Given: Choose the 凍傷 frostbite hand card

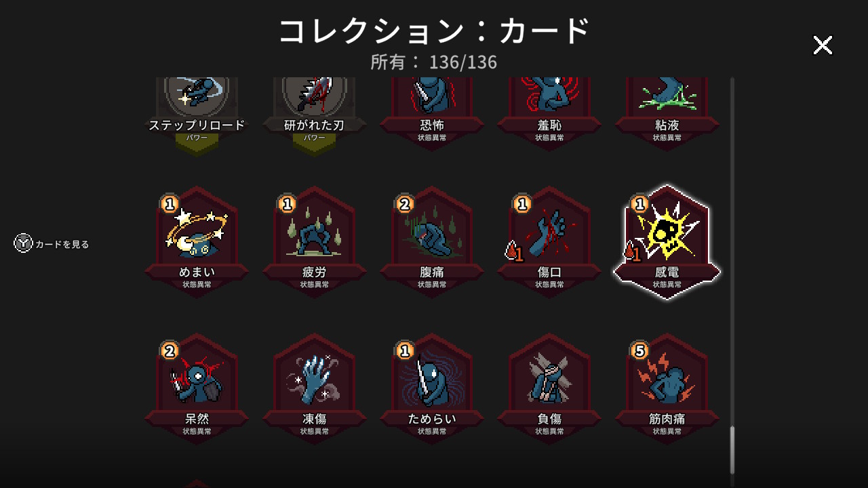Looking at the screenshot, I should [315, 389].
